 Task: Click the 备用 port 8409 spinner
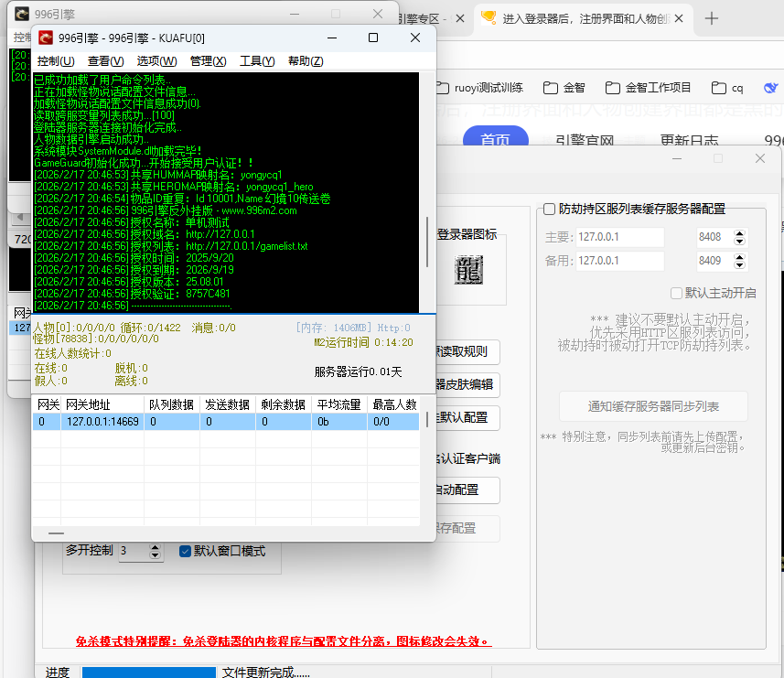pos(741,261)
